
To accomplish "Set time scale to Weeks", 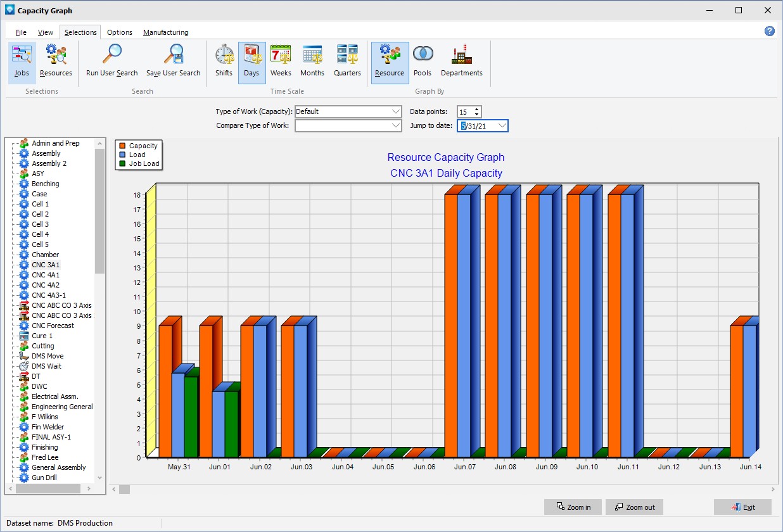I will pos(281,62).
